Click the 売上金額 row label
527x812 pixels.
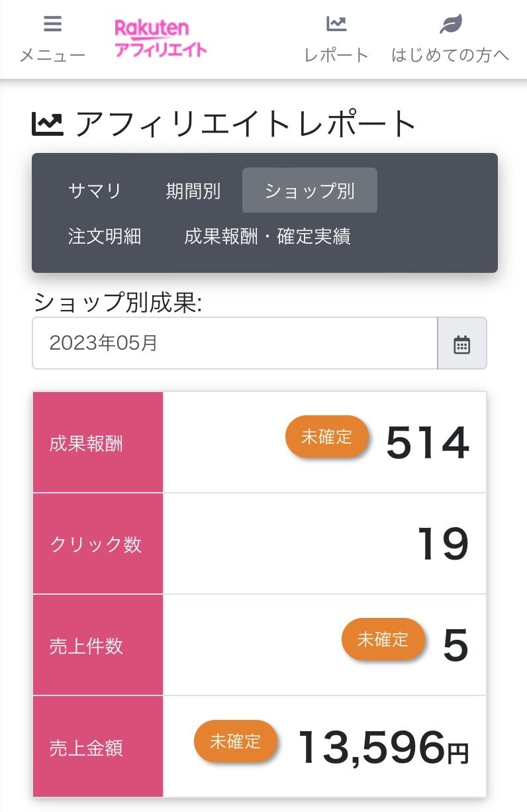pyautogui.click(x=86, y=748)
